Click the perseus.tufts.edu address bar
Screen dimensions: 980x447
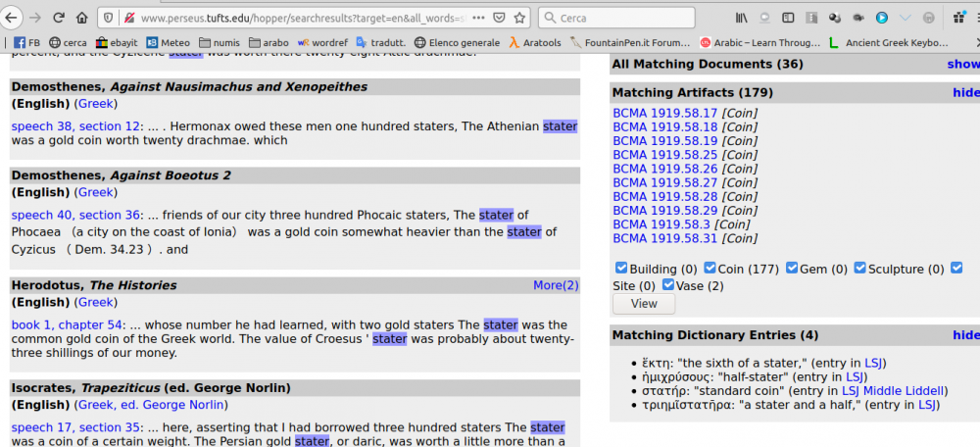coord(303,18)
